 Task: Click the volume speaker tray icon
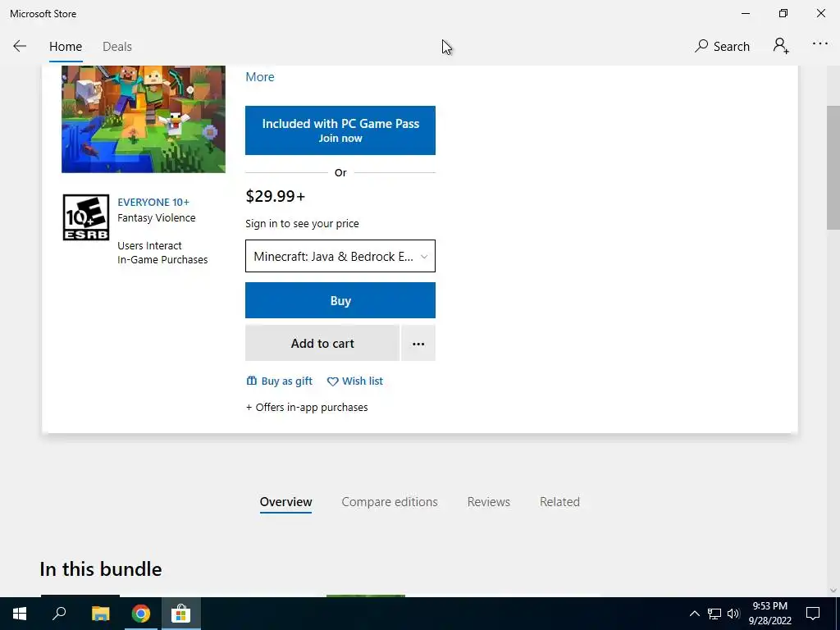[x=733, y=614]
